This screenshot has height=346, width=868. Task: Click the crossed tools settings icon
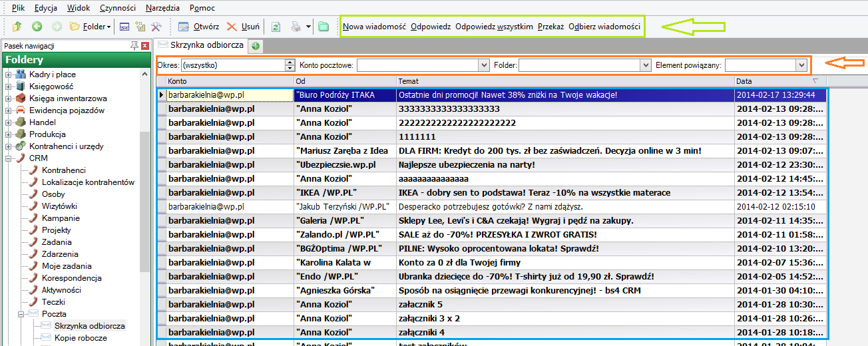click(156, 27)
